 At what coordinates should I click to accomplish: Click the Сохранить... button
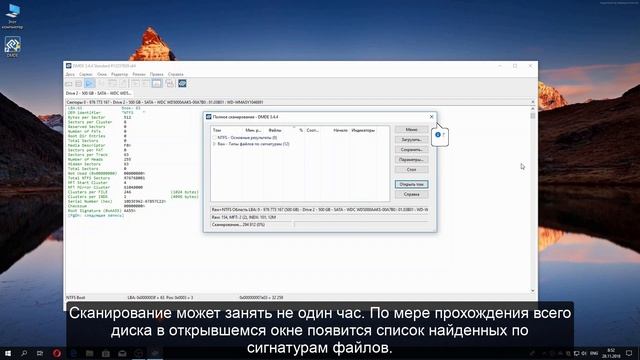[x=411, y=149]
